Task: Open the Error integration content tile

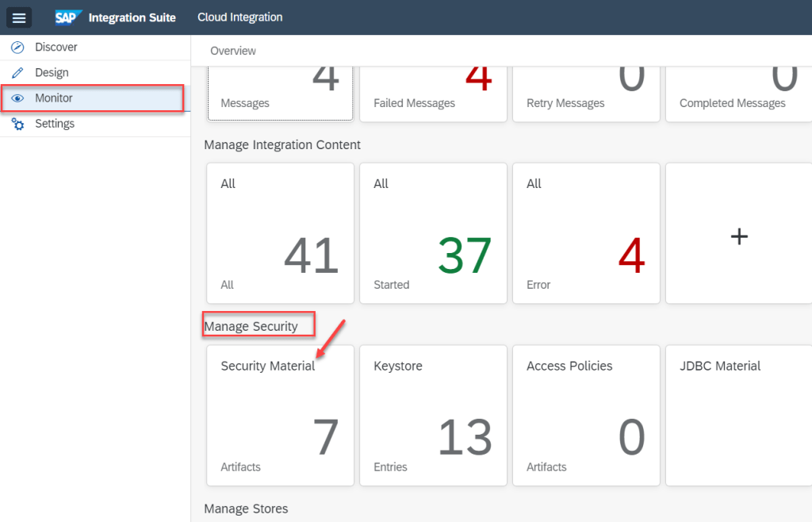Action: [x=586, y=233]
